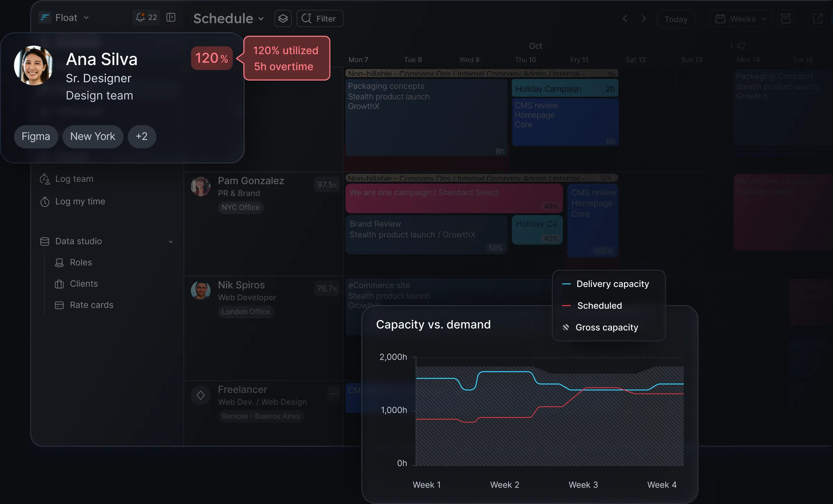This screenshot has width=833, height=504.
Task: Select the Mon 7 date header
Action: [358, 60]
